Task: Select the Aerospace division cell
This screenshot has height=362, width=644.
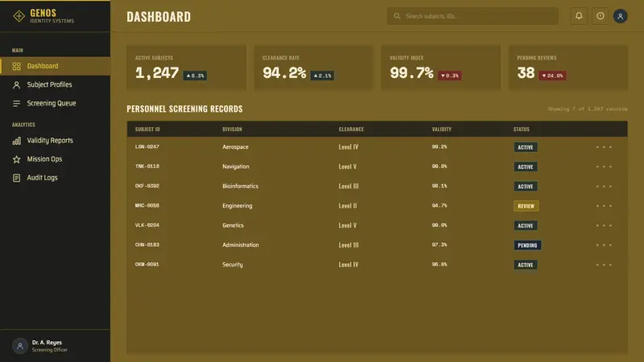Action: pos(235,147)
